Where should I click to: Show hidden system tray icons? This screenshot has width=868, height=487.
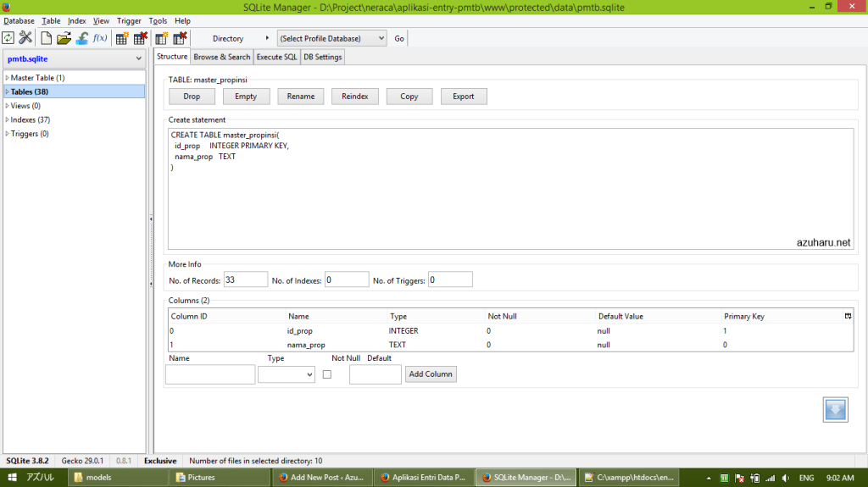pos(709,478)
